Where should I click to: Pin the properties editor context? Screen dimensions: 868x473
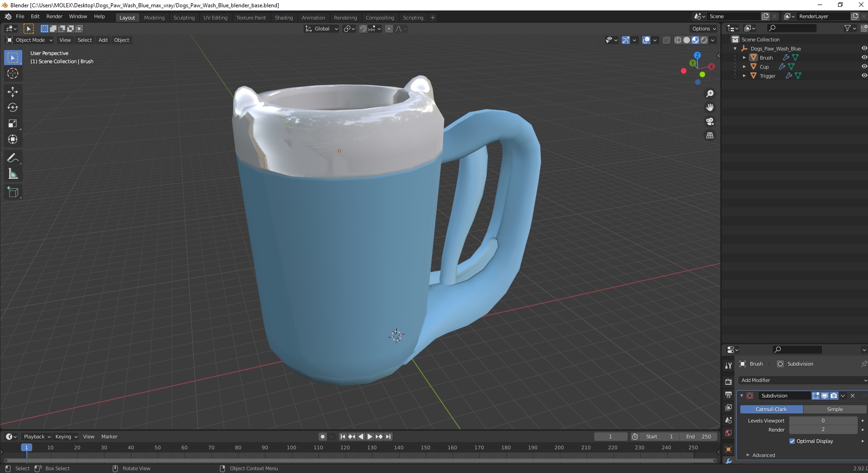[863, 364]
